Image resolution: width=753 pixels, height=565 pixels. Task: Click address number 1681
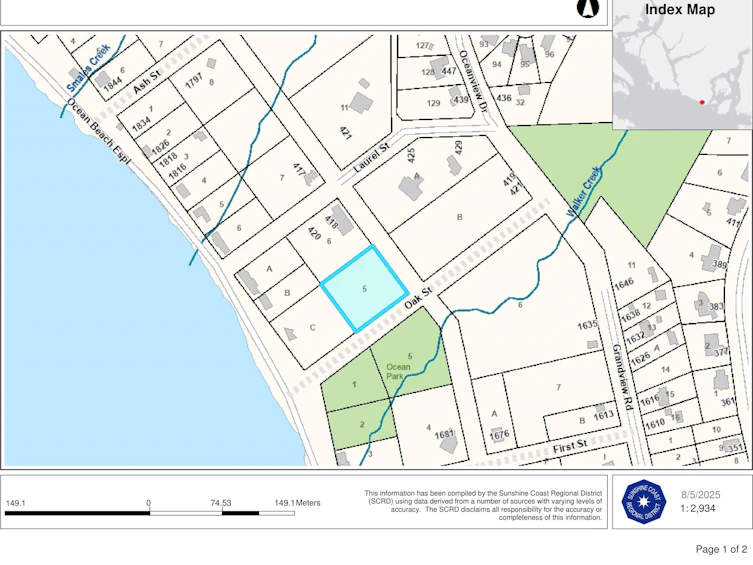(x=444, y=434)
